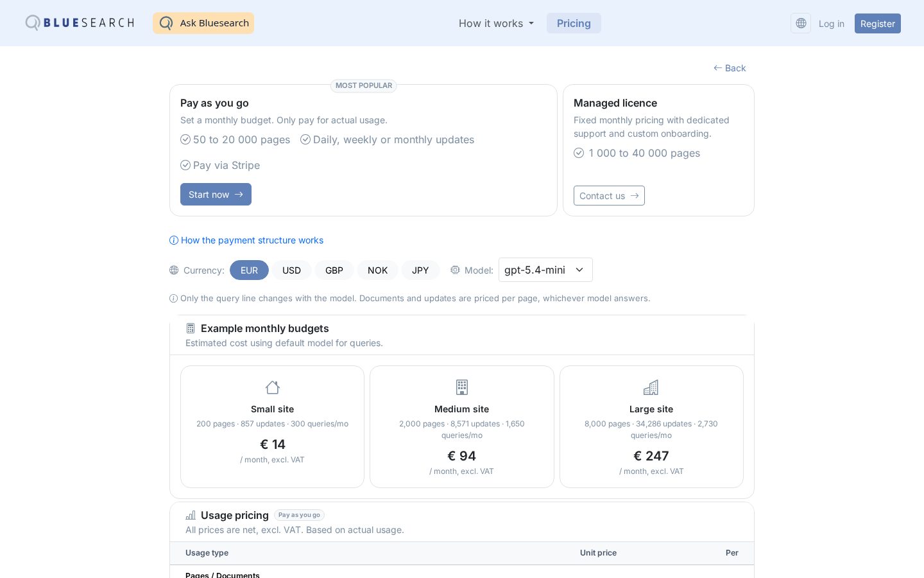Open Ask Bluesearch assistant
The image size is (924, 578).
click(x=203, y=23)
